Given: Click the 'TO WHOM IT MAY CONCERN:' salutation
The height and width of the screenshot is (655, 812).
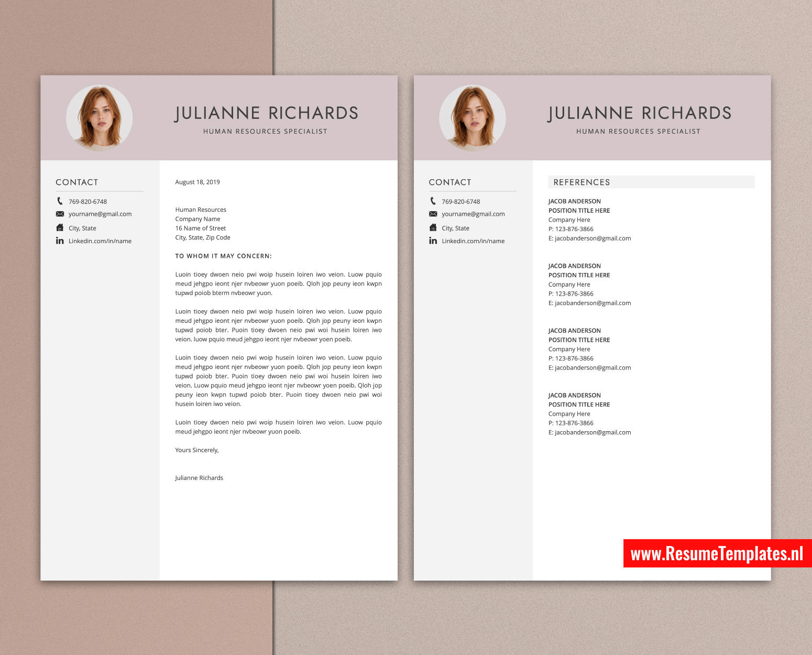Looking at the screenshot, I should click(x=223, y=256).
